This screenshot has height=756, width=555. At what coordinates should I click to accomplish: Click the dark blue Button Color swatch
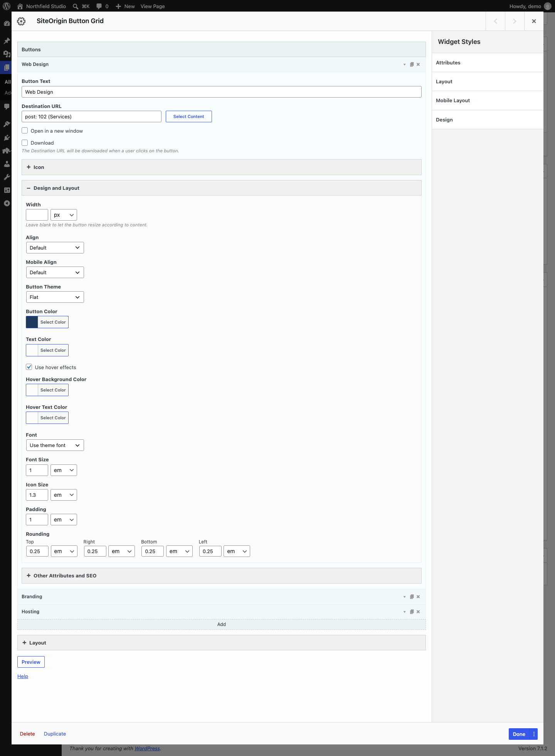[x=32, y=322]
